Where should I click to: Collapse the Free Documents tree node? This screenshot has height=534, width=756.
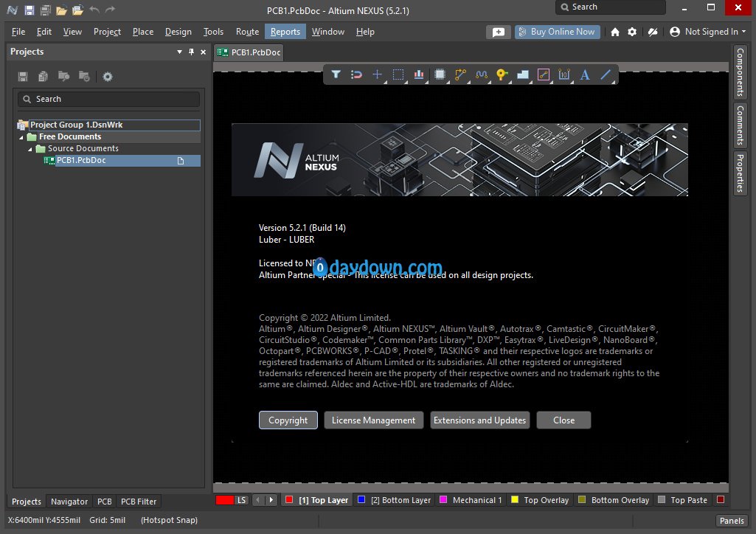click(x=21, y=137)
